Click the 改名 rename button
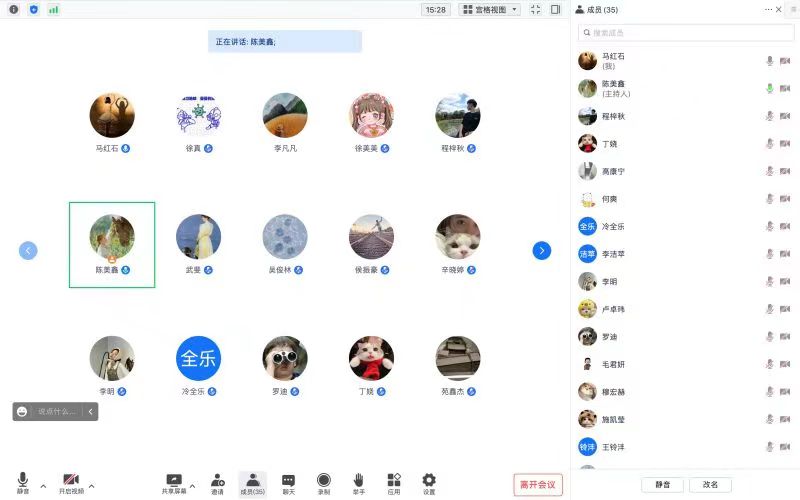This screenshot has width=800, height=500. coord(710,485)
